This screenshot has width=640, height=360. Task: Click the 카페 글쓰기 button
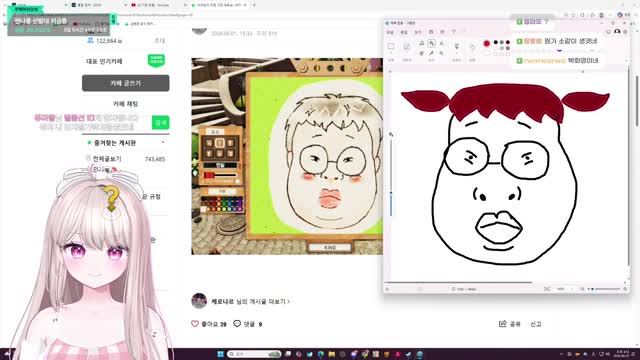point(126,83)
